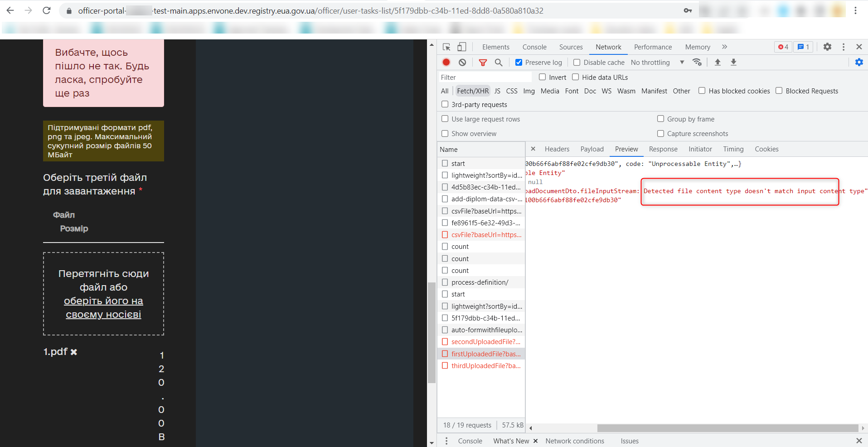Switch to the Elements tab
Screen dimensions: 868x447
tap(495, 47)
